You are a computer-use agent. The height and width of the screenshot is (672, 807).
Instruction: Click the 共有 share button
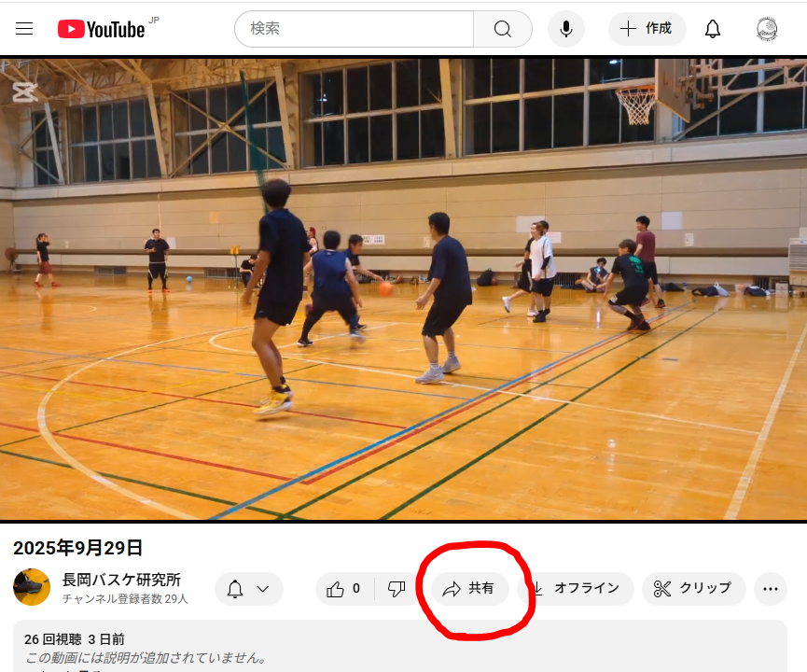point(469,589)
